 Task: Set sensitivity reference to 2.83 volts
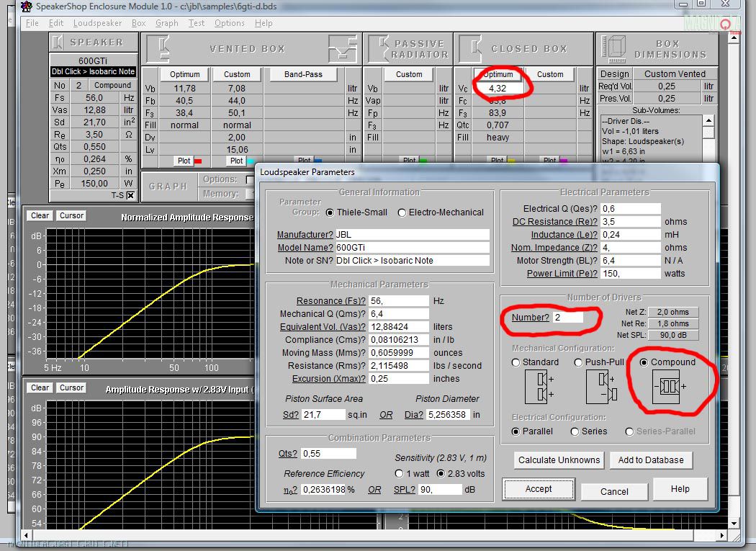coord(441,474)
